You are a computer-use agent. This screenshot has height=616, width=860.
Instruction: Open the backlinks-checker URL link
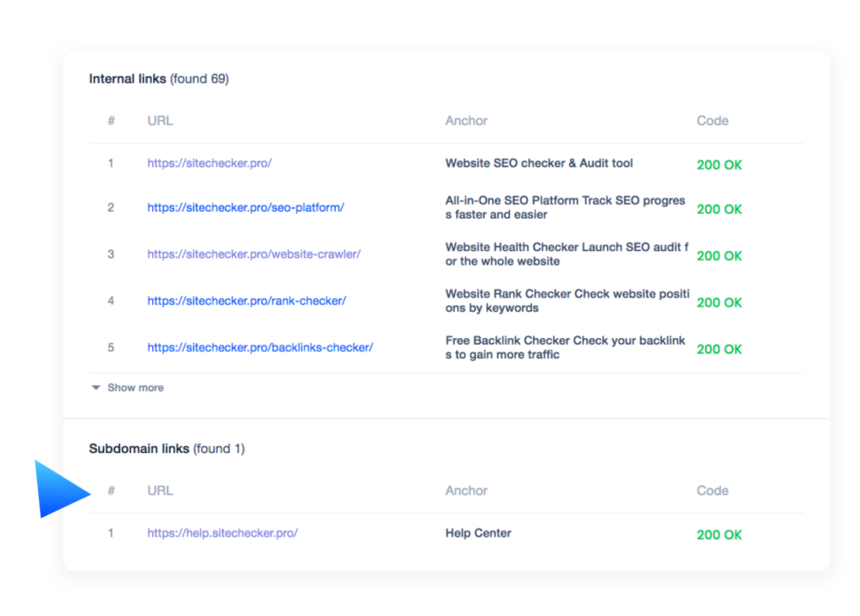[260, 347]
